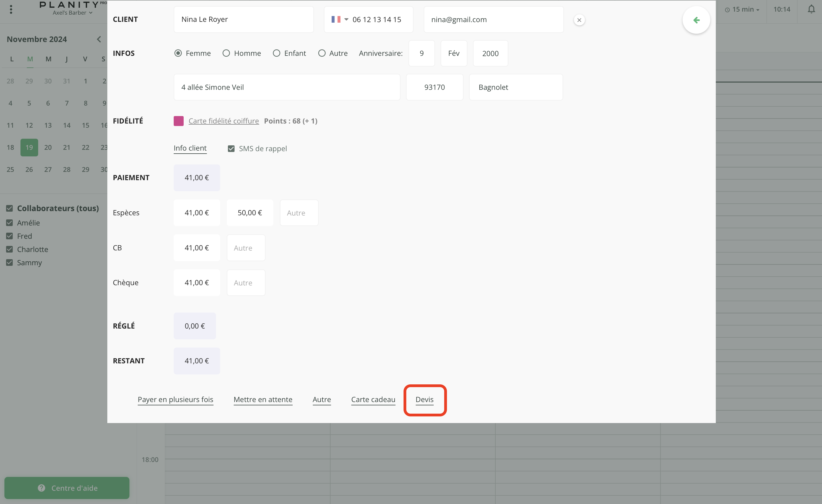Select the Homme radio button
Image resolution: width=822 pixels, height=504 pixels.
point(226,53)
